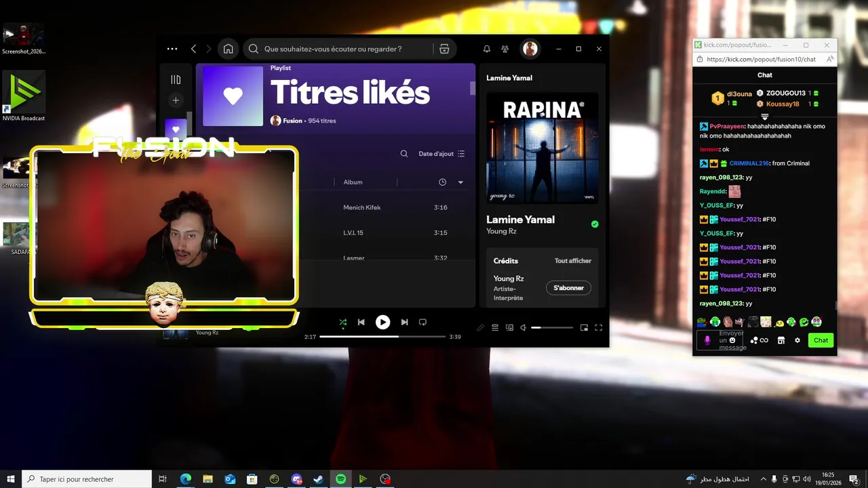Screen dimensions: 868x488
Task: Skip to next track
Action: click(x=404, y=323)
